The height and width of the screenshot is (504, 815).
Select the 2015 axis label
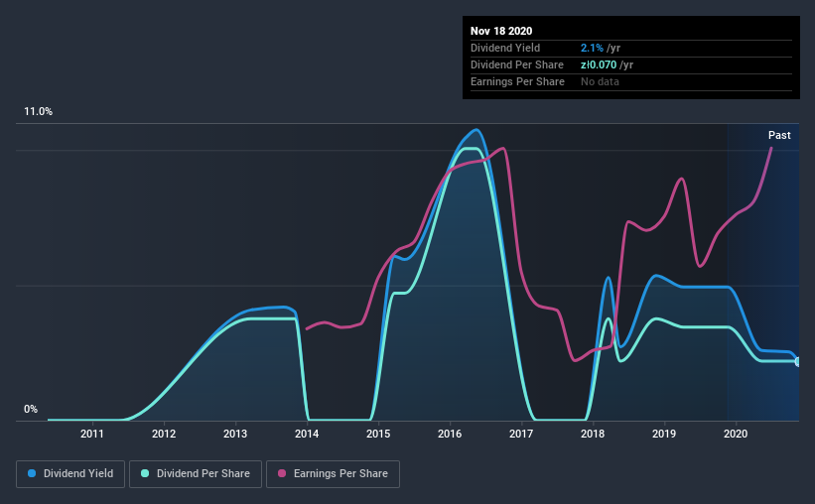[x=378, y=434]
